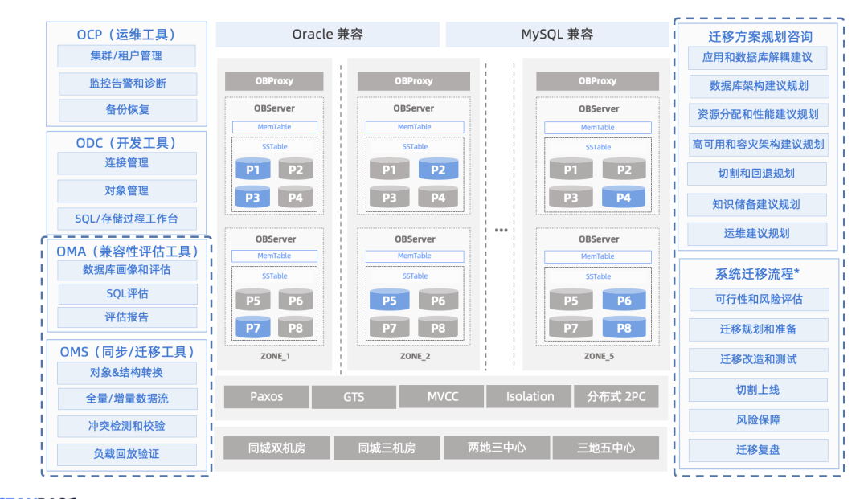This screenshot has height=499, width=868.
Task: Click the 三地五中心 deployment box
Action: tap(606, 448)
